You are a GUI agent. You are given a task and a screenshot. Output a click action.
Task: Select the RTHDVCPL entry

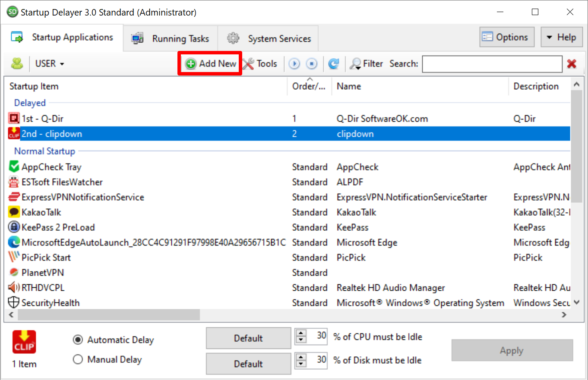tap(43, 288)
